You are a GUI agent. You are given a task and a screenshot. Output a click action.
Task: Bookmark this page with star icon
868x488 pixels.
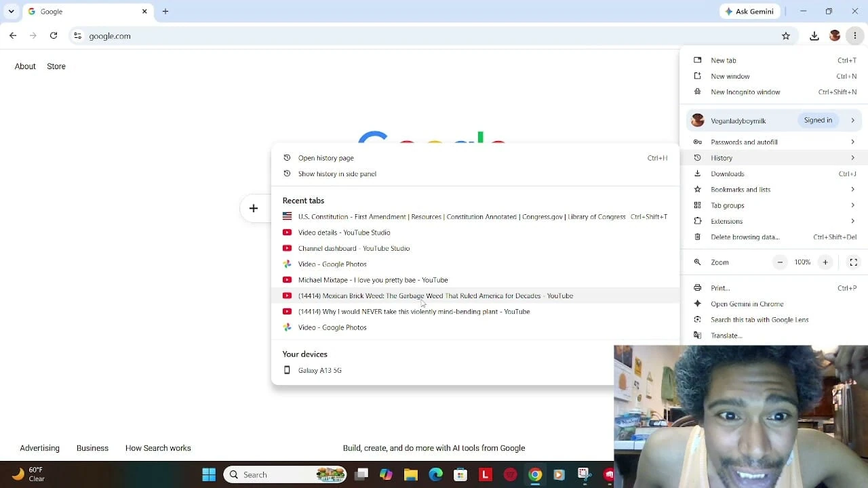tap(786, 36)
